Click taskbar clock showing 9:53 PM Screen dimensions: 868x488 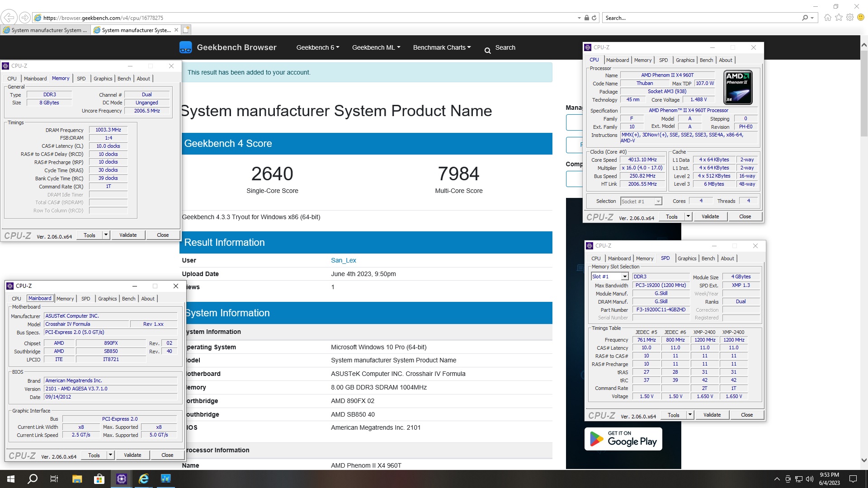tap(830, 479)
